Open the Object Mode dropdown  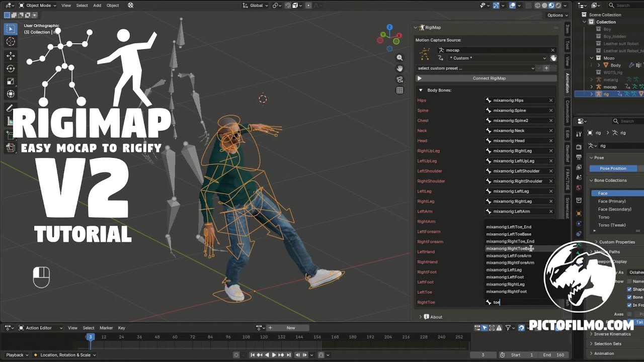pyautogui.click(x=37, y=6)
